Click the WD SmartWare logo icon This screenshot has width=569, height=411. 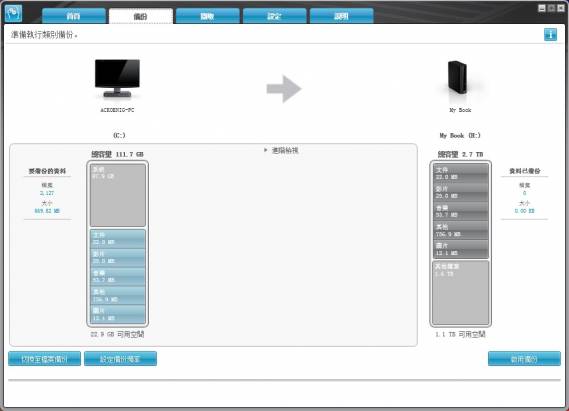13,13
